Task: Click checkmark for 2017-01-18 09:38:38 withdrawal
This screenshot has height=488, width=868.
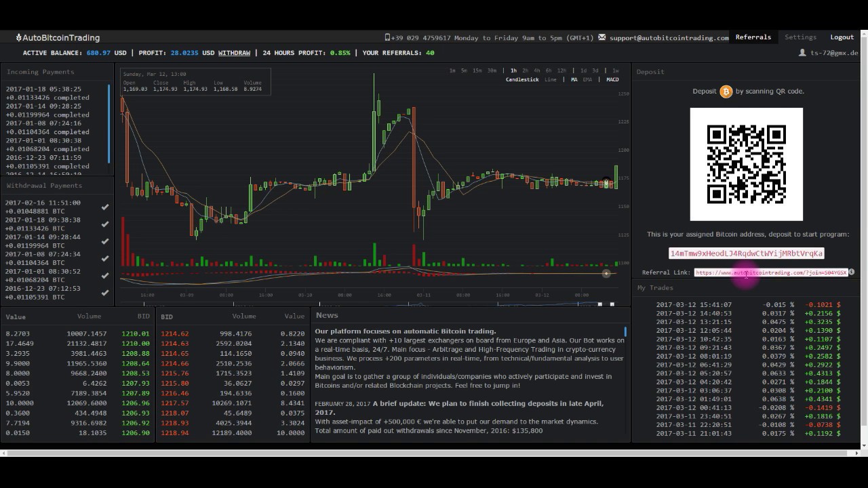Action: tap(104, 224)
